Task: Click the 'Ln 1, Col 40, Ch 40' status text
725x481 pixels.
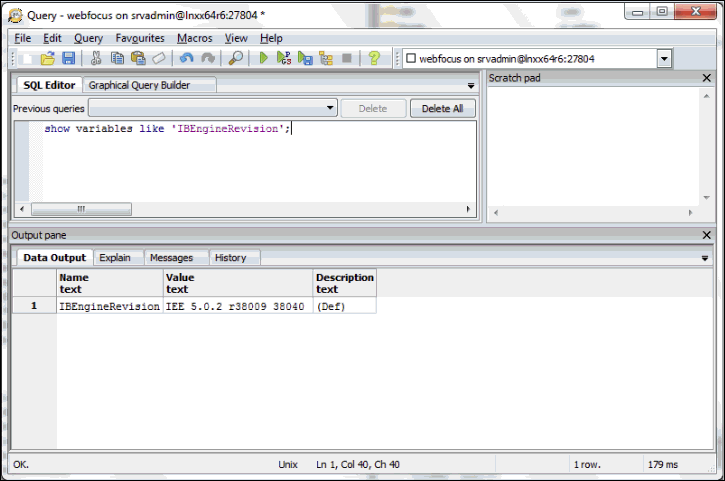Action: coord(358,464)
